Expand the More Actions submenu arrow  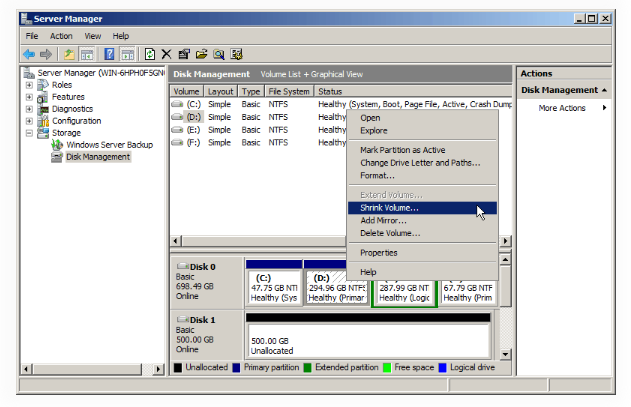click(604, 108)
